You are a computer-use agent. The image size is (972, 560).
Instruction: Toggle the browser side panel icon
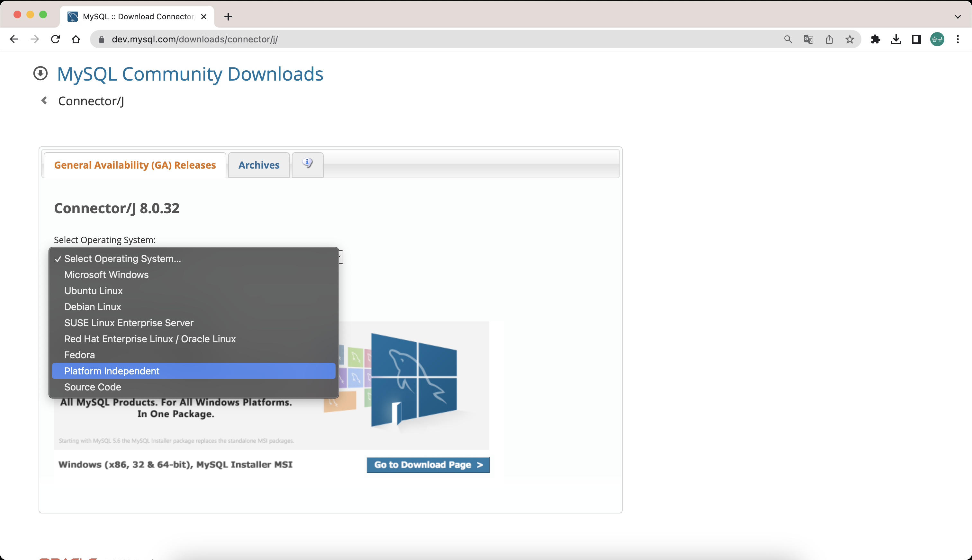click(x=917, y=39)
